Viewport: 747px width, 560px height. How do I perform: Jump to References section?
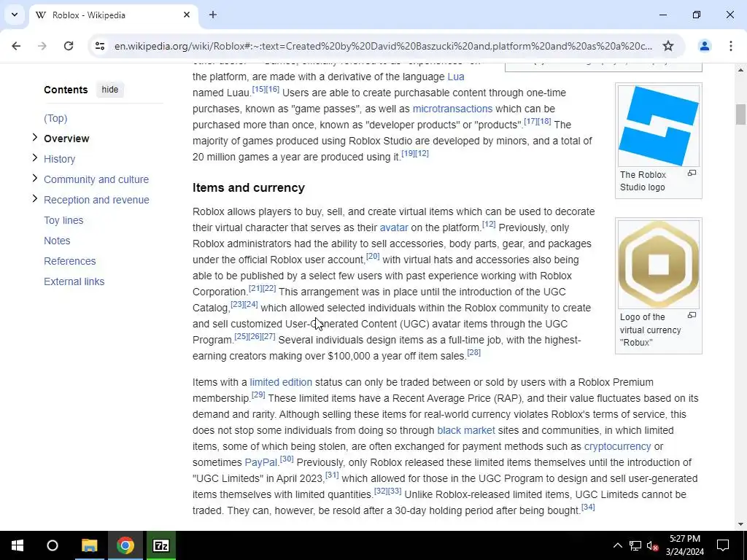click(x=69, y=262)
